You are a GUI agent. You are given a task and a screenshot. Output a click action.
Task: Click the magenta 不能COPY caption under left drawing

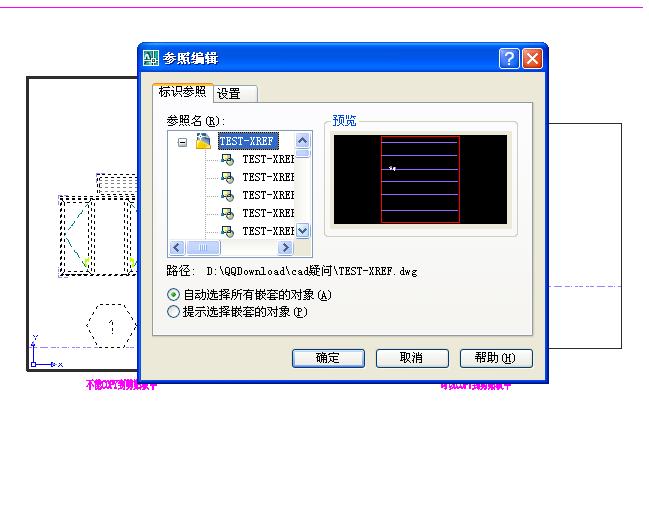(121, 385)
